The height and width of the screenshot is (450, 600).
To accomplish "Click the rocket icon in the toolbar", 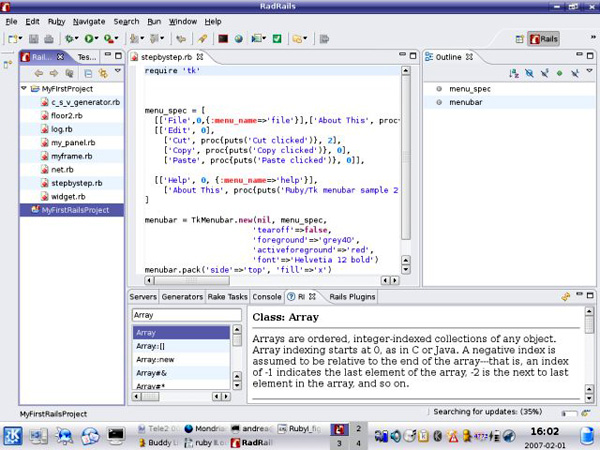I will click(202, 39).
